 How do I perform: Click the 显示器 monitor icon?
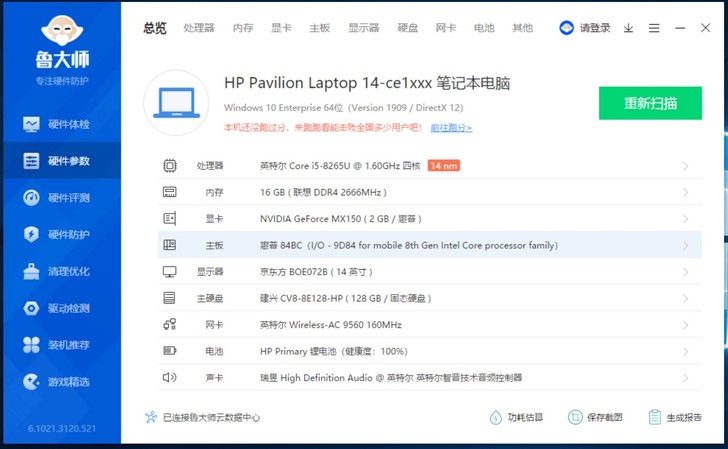click(169, 272)
